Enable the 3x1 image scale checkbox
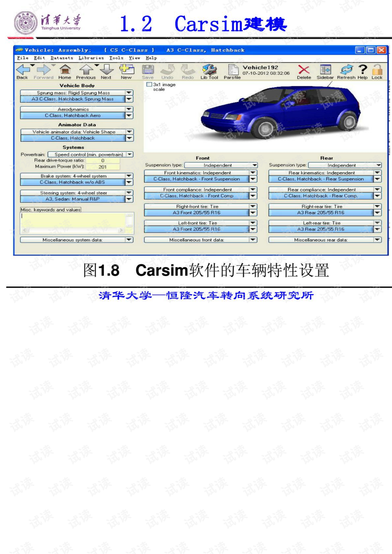392x554 pixels. tap(149, 85)
